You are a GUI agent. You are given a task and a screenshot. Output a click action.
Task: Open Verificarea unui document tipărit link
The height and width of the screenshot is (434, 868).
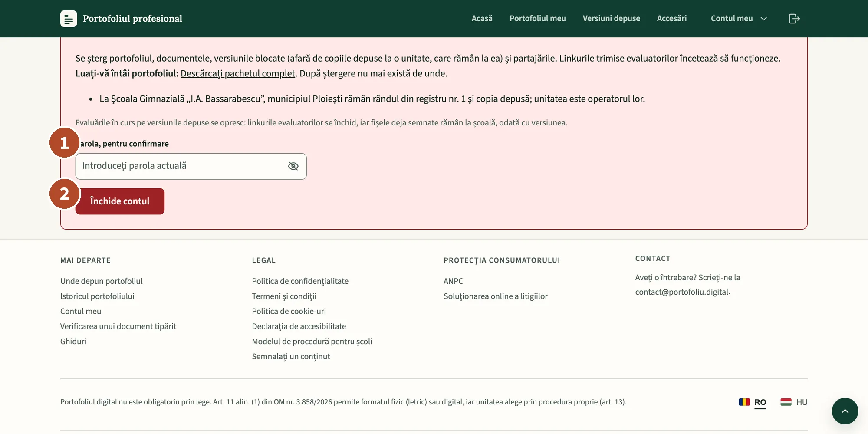(118, 326)
